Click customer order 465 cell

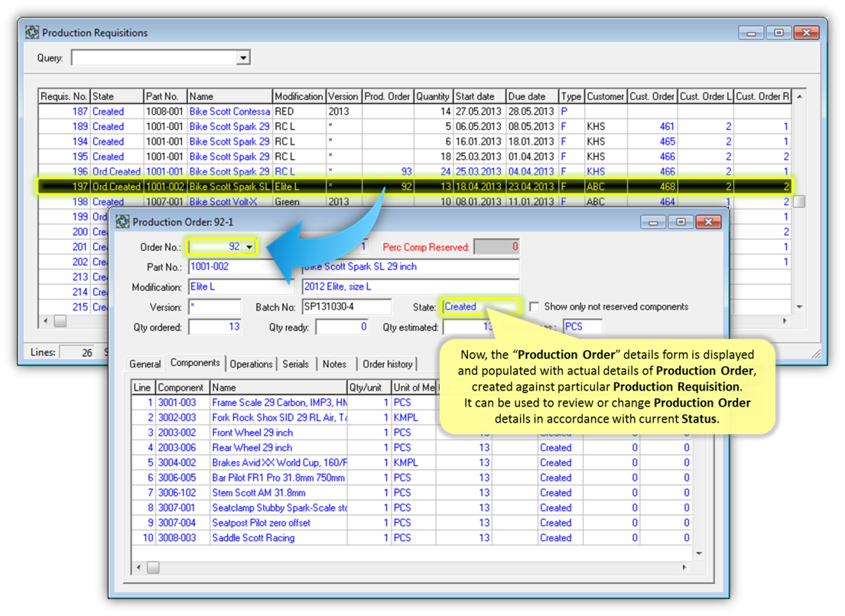[x=652, y=141]
